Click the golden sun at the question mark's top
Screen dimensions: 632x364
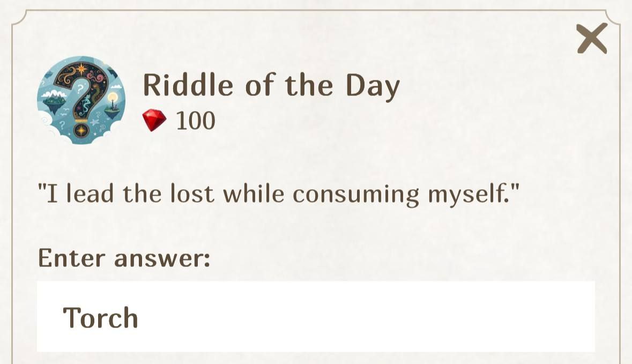coord(82,69)
